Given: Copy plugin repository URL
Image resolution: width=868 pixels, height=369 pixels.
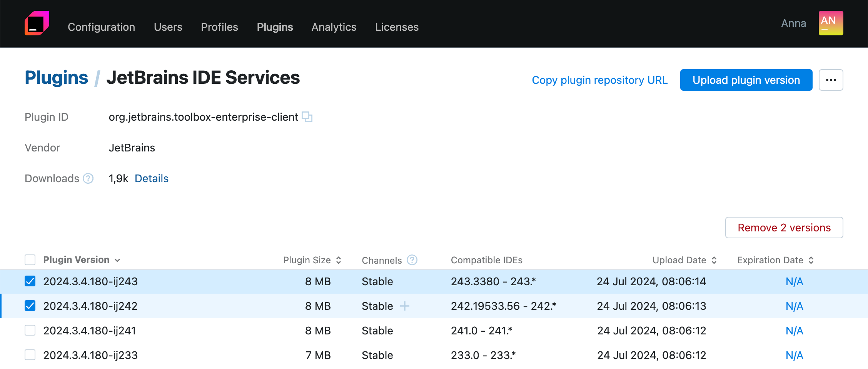Looking at the screenshot, I should 599,80.
